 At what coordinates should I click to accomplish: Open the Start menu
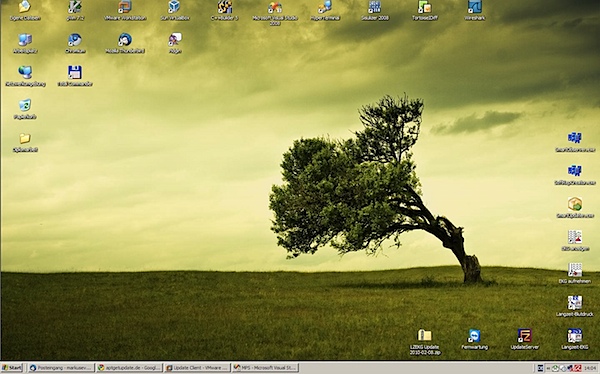[12, 368]
